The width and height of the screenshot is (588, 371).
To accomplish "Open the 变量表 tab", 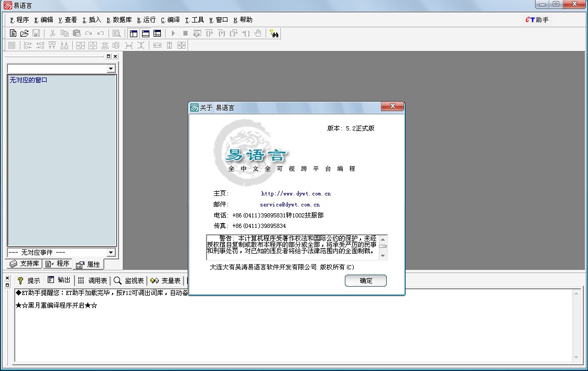I will point(166,280).
